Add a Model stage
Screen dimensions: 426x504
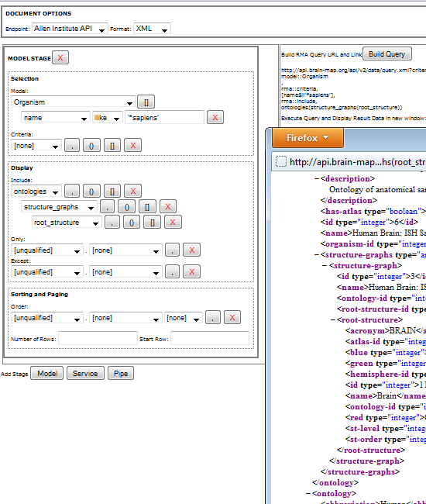[47, 373]
